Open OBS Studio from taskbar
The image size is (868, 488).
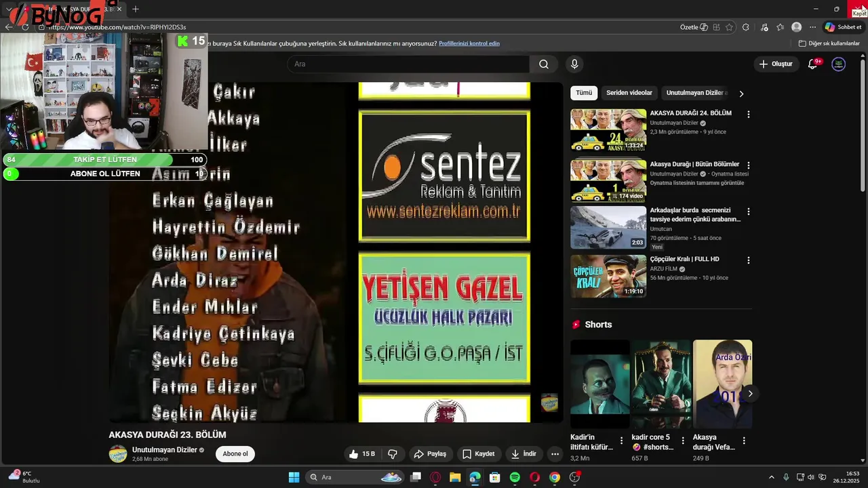point(574,477)
